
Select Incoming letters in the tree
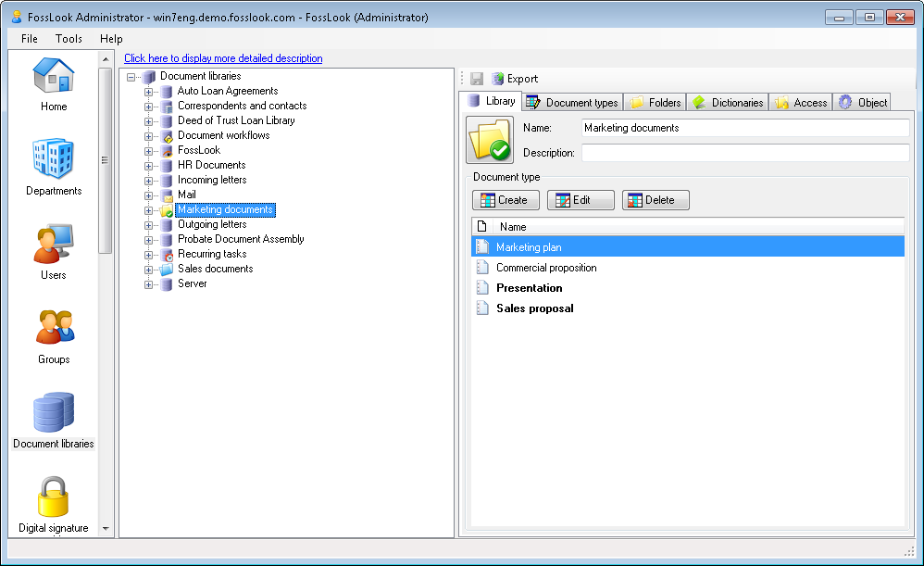coord(212,181)
